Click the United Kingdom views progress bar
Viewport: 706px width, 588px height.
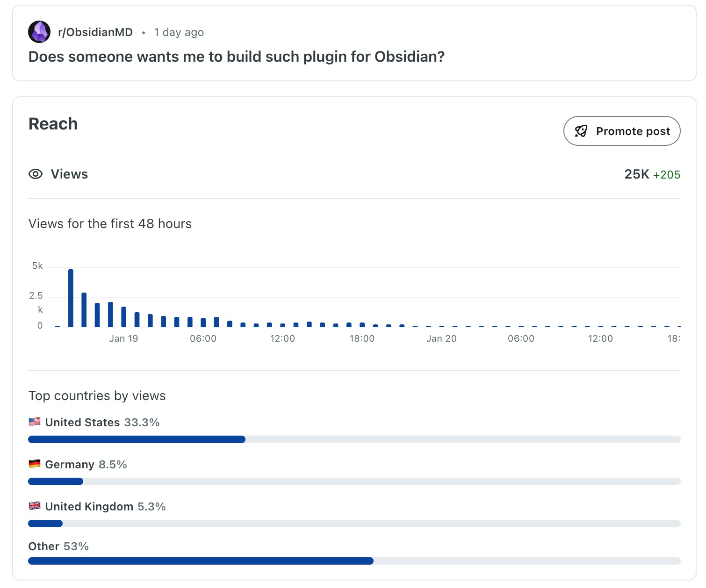(x=354, y=523)
